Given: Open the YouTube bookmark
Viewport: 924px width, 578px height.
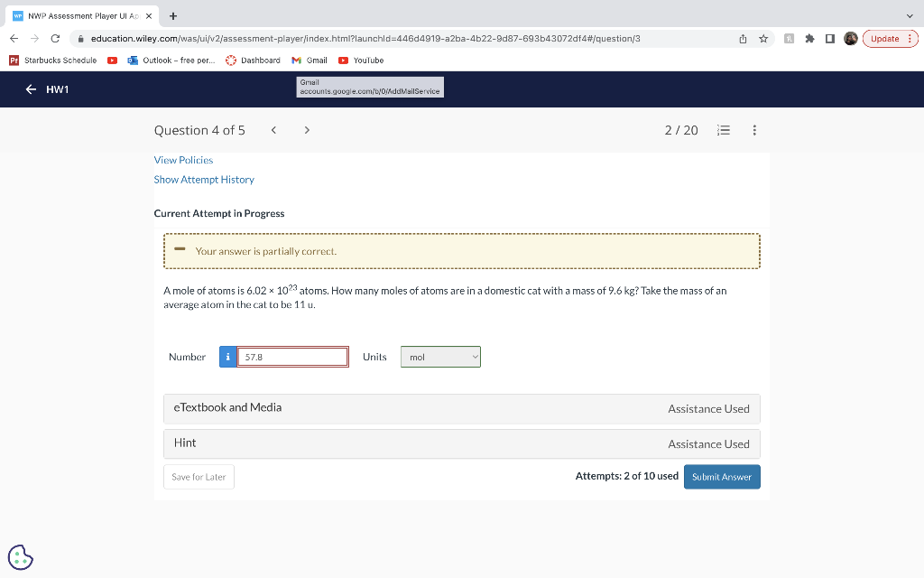Looking at the screenshot, I should [361, 61].
